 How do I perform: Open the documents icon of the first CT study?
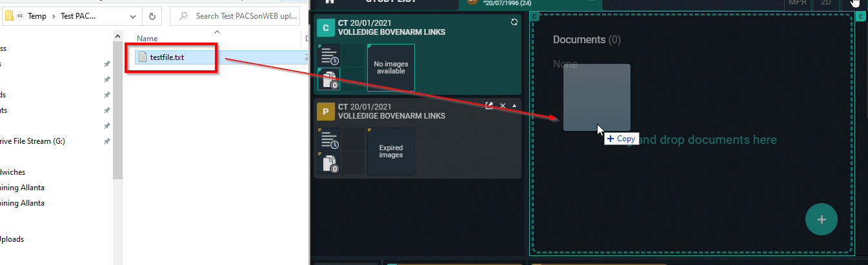pos(328,79)
